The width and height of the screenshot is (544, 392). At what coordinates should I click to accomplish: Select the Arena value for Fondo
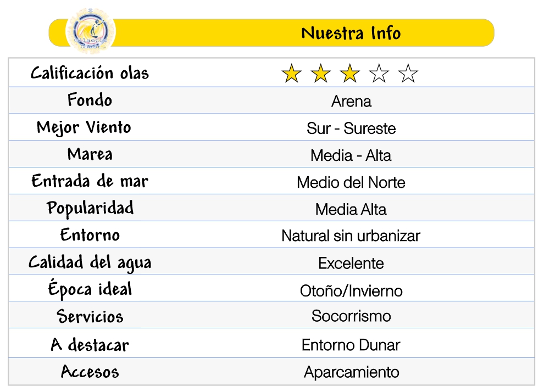[x=351, y=102]
